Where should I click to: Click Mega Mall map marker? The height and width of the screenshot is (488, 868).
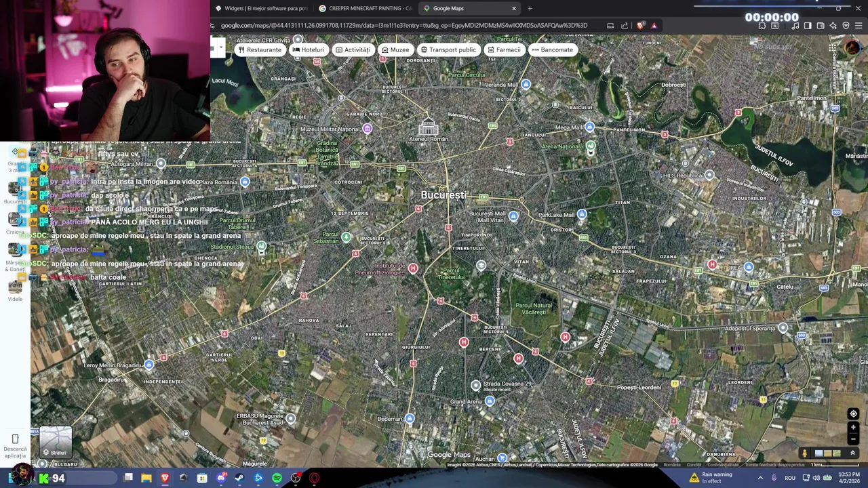589,127
